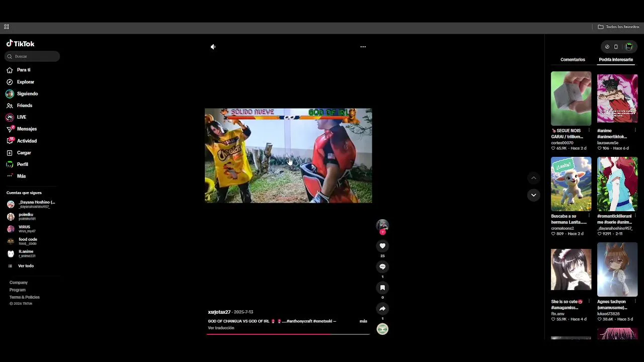Open options for SEGUE NOIS GARAI video
The width and height of the screenshot is (644, 362).
click(589, 131)
